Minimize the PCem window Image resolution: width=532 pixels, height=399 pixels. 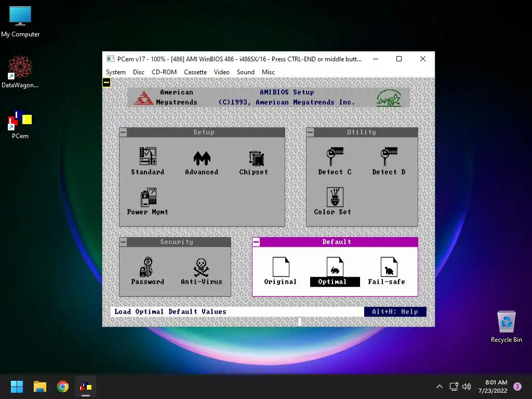pyautogui.click(x=376, y=59)
